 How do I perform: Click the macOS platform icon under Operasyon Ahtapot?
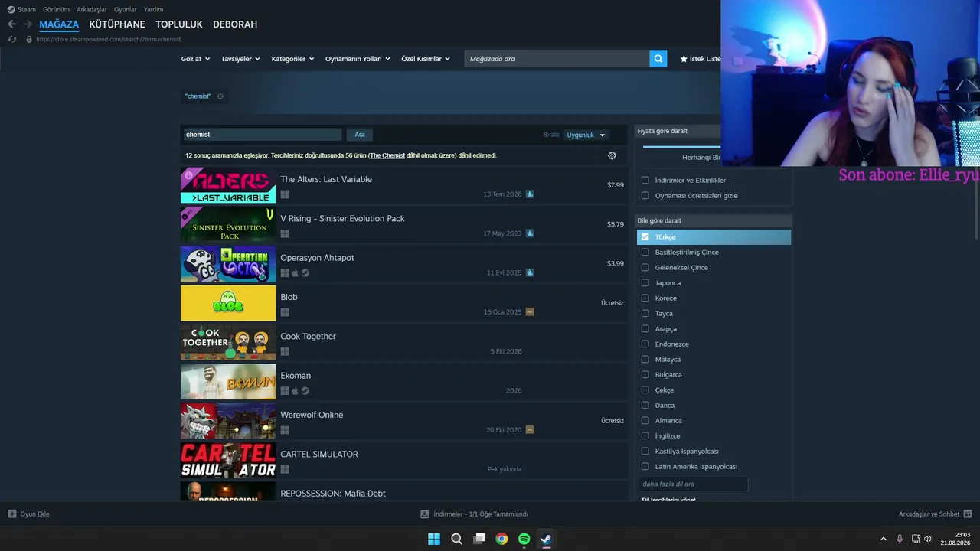click(295, 273)
